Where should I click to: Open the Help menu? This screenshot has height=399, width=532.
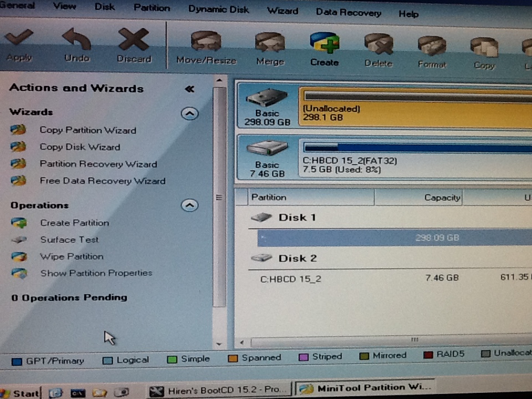tap(408, 14)
